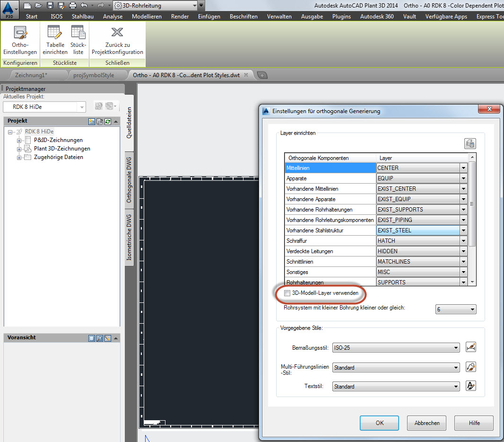Click the New file icon in the quick access bar
This screenshot has width=504, height=442.
[27, 6]
